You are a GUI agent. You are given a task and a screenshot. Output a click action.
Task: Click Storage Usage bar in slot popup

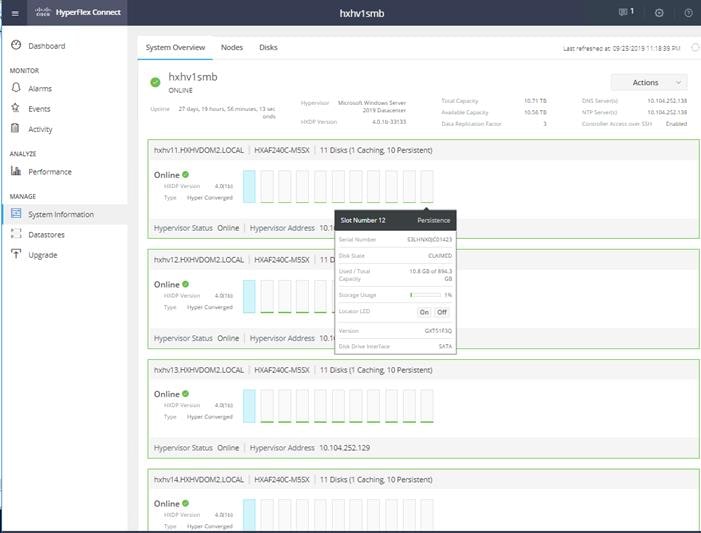click(426, 295)
